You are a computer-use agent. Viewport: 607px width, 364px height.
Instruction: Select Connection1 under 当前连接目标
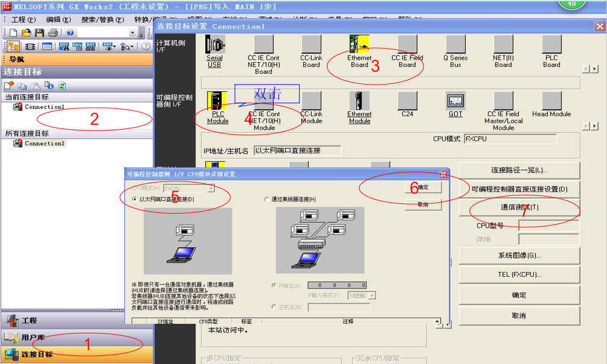coord(44,107)
